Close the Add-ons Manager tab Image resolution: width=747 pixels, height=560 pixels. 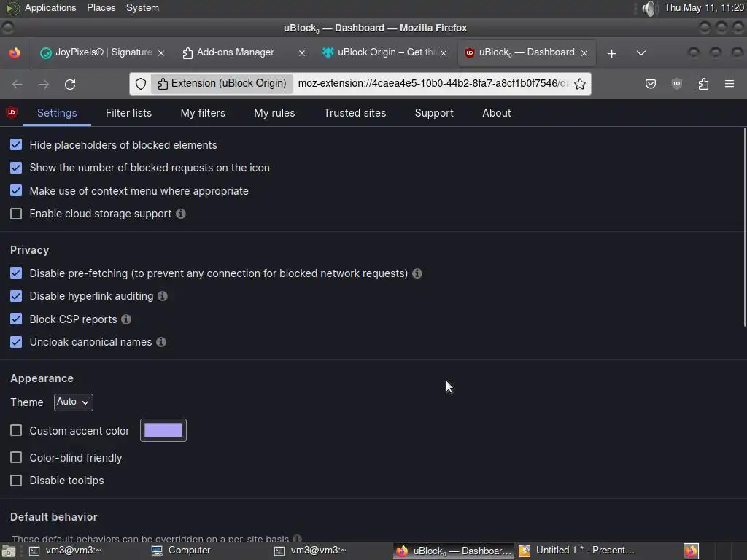point(301,52)
